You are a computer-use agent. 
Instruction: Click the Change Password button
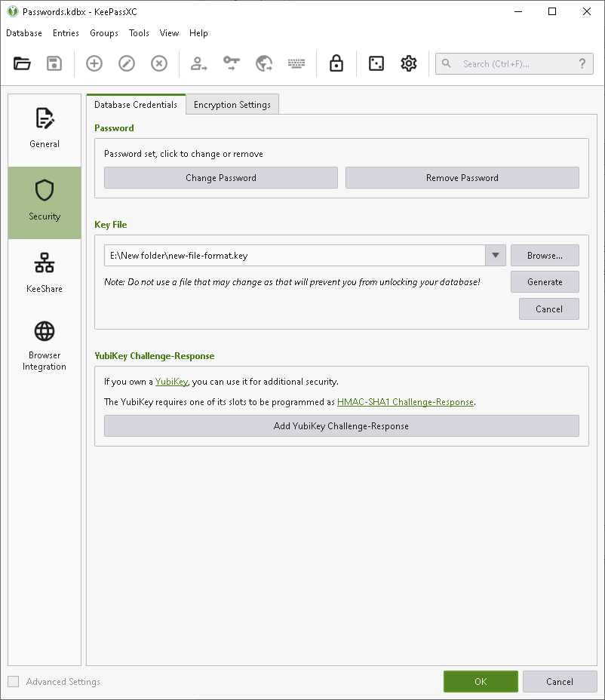(221, 178)
